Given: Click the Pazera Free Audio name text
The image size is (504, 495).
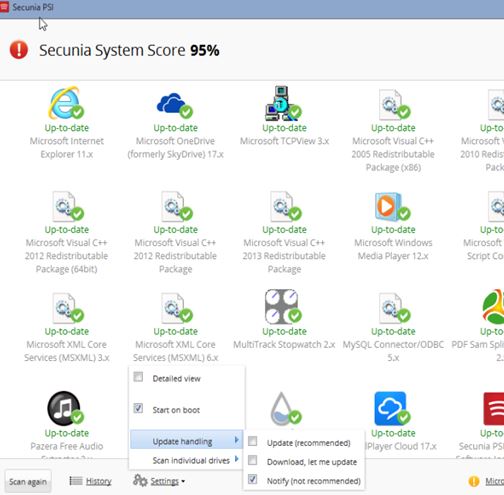Looking at the screenshot, I should (67, 446).
